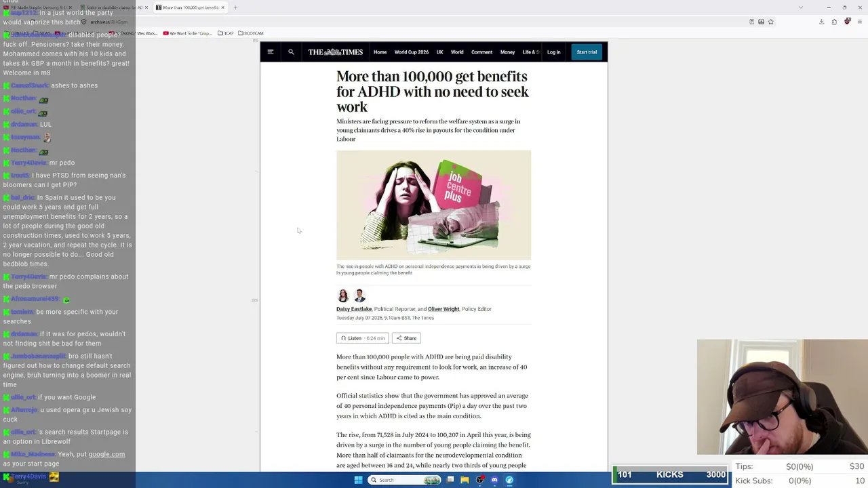Close the 'More than 100,000 get benefits' tab

(x=222, y=7)
